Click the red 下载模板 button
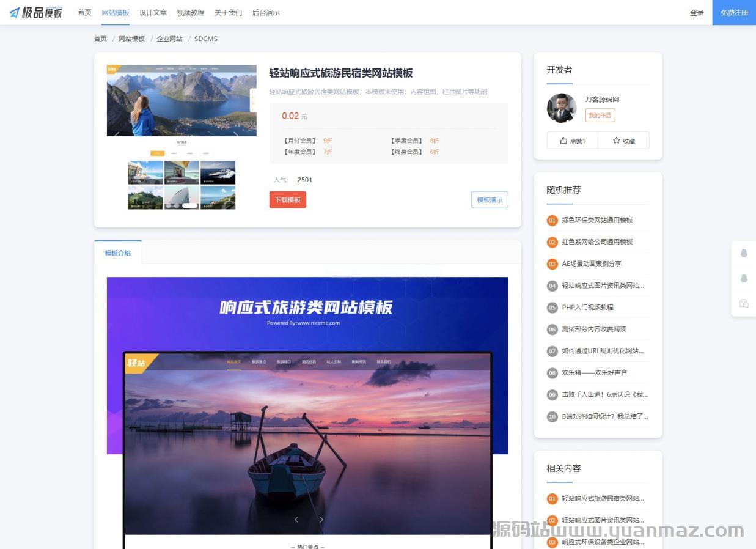The width and height of the screenshot is (756, 549). coord(288,200)
